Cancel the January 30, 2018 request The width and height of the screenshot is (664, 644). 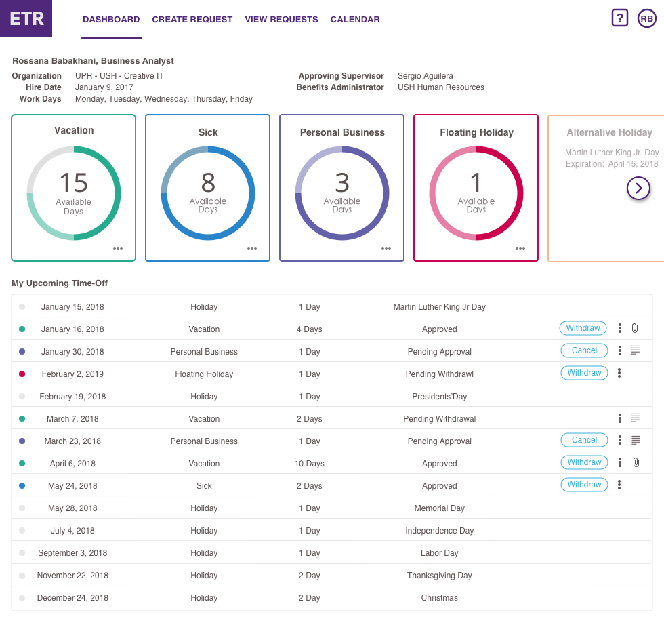coord(584,350)
